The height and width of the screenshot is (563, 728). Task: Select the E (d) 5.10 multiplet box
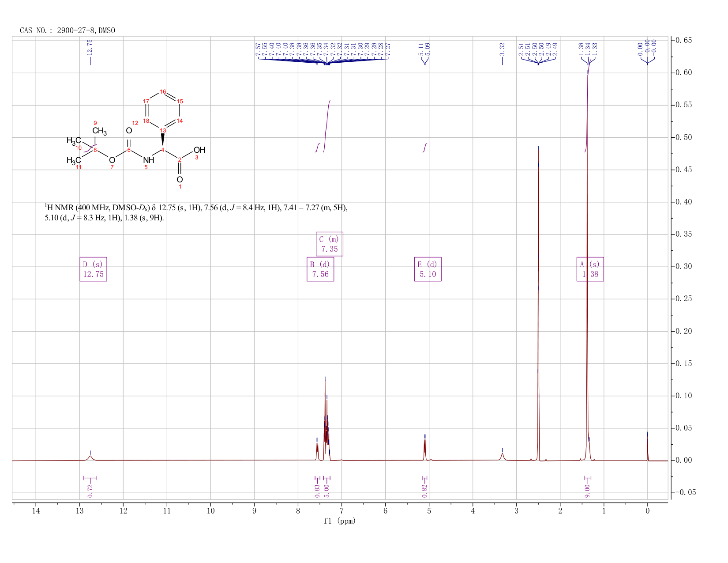[x=428, y=269]
